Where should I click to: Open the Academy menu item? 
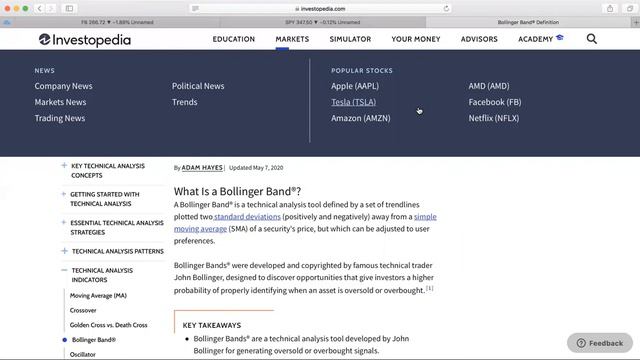535,39
